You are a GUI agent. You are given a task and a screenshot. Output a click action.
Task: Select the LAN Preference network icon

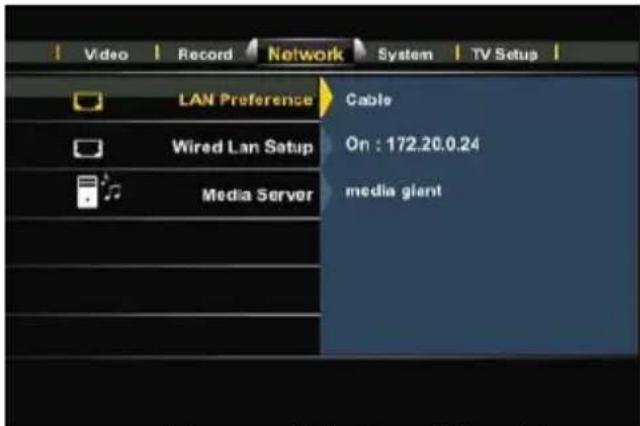click(88, 101)
